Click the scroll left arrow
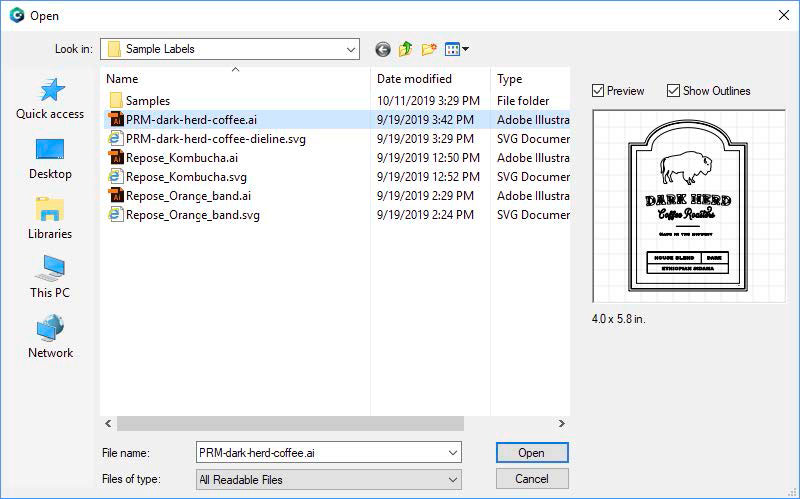The image size is (800, 499). [x=108, y=423]
